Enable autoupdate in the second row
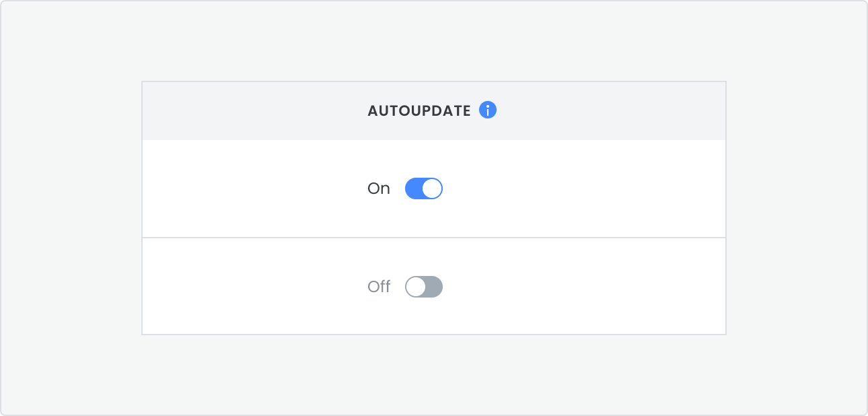This screenshot has height=416, width=868. pyautogui.click(x=423, y=287)
